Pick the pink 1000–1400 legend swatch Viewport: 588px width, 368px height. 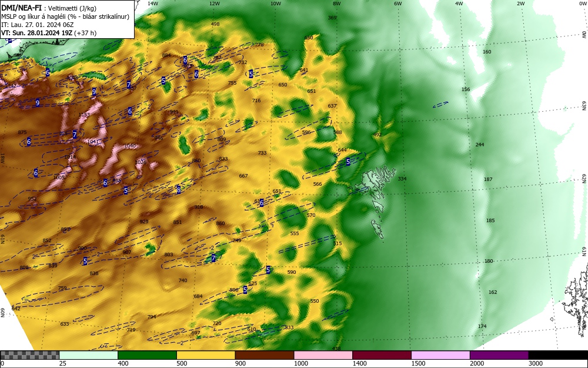point(323,355)
